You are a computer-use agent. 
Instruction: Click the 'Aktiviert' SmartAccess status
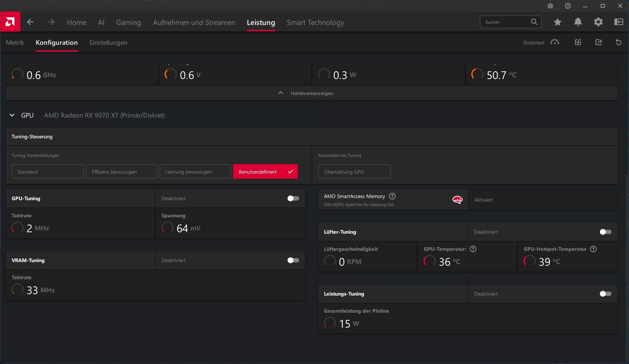point(483,200)
